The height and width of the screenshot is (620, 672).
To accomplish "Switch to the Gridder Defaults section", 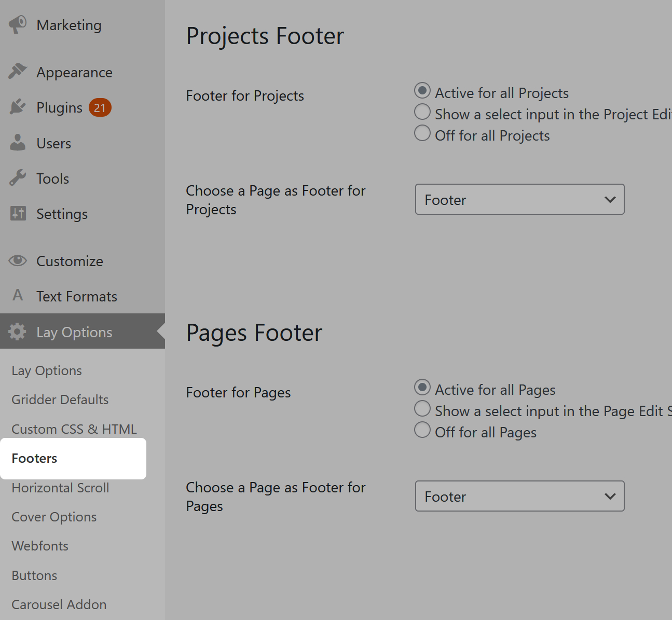I will click(60, 399).
